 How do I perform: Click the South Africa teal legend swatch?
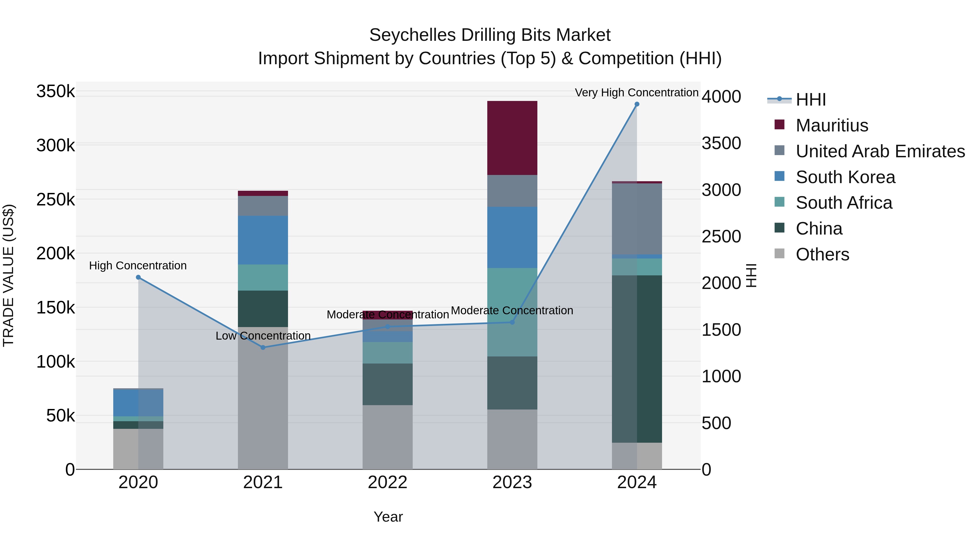click(x=779, y=202)
